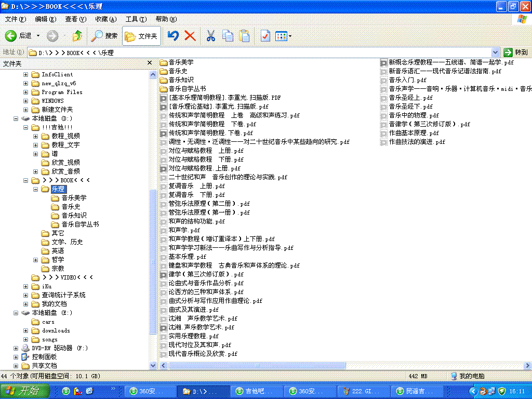Click the horizontal scrollbar thumb of file list
Image resolution: width=532 pixels, height=399 pixels.
coord(257,365)
